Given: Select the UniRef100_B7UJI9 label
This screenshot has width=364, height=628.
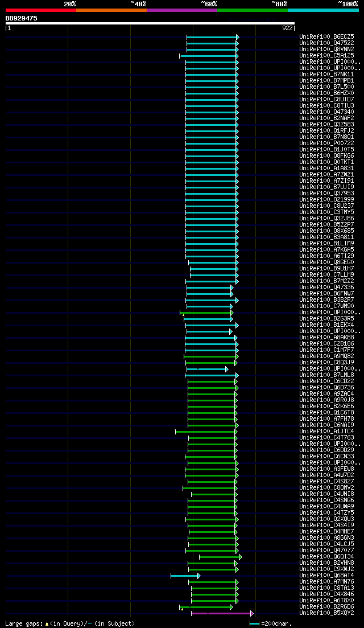Looking at the screenshot, I should click(x=326, y=187).
